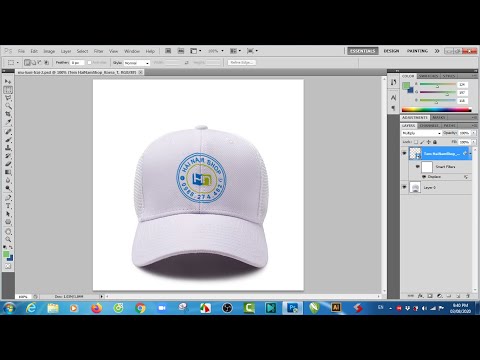Open the Character panel icon
Viewport: 480px width, 360px height.
tap(393, 97)
